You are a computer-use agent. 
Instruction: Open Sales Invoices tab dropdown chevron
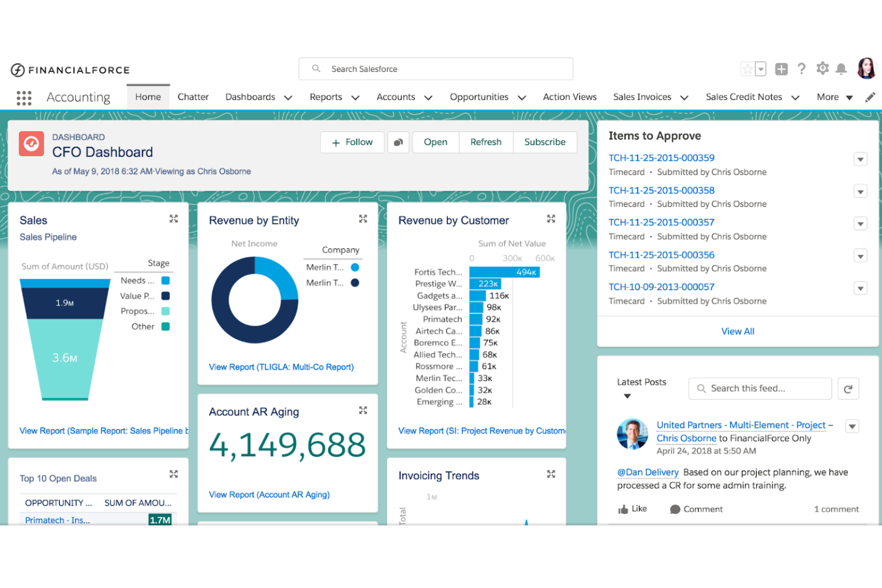coord(684,98)
